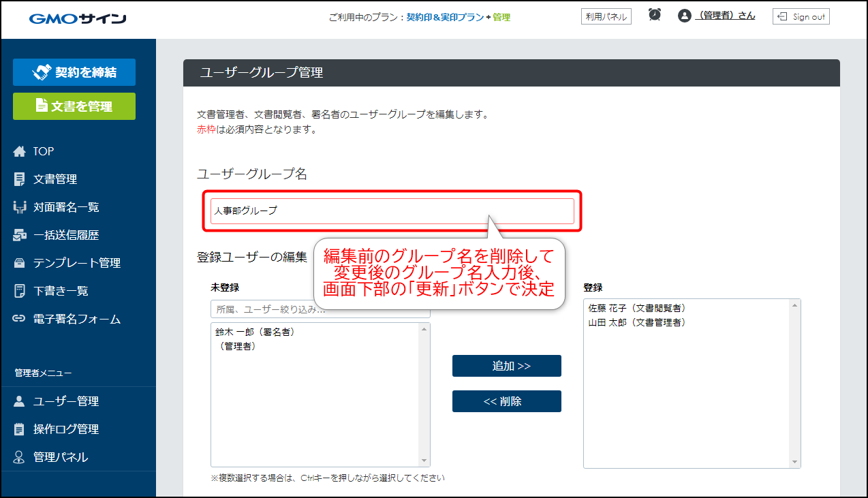Click the 対面署名一覧 sidebar icon

pos(19,207)
